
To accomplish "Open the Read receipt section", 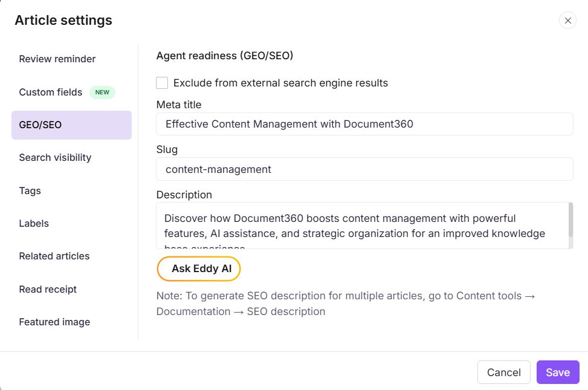I will [48, 290].
